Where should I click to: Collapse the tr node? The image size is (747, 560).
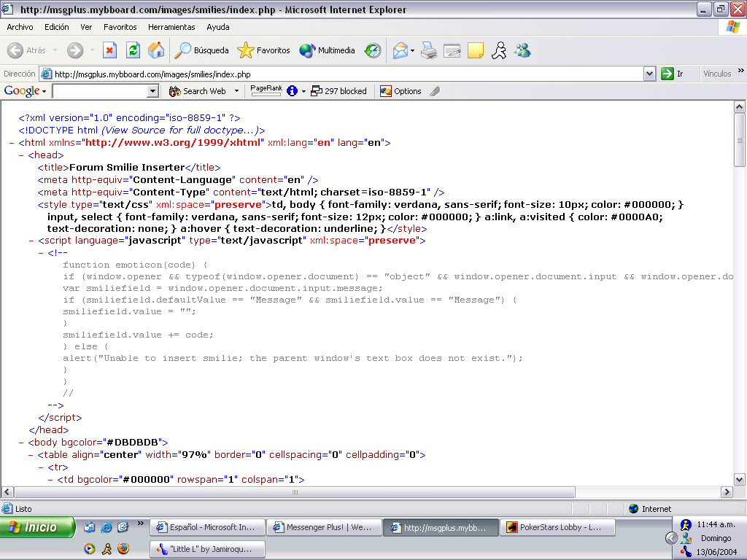41,467
